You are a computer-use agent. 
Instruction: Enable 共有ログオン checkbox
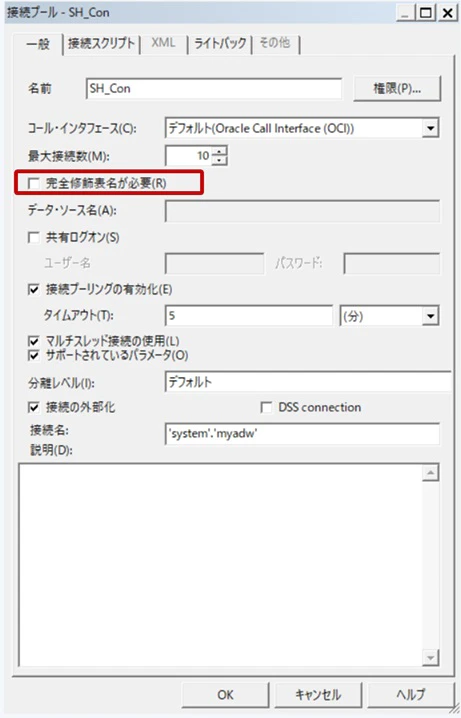34,238
